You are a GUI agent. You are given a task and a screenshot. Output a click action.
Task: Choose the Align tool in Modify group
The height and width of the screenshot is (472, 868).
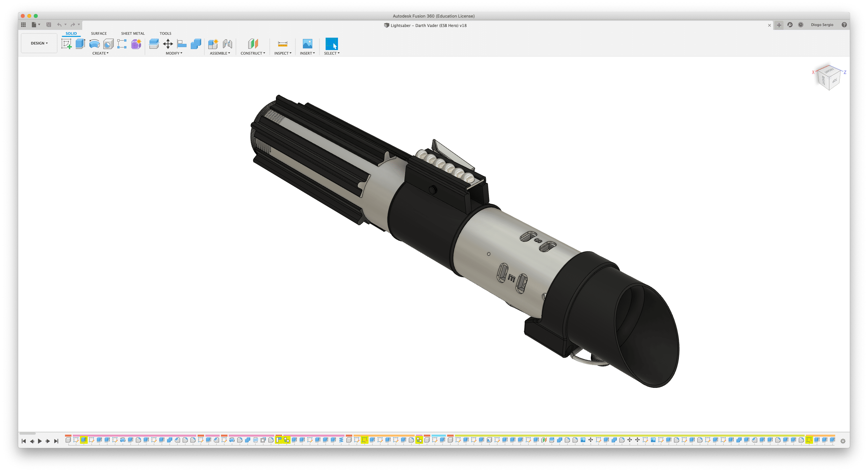point(182,44)
